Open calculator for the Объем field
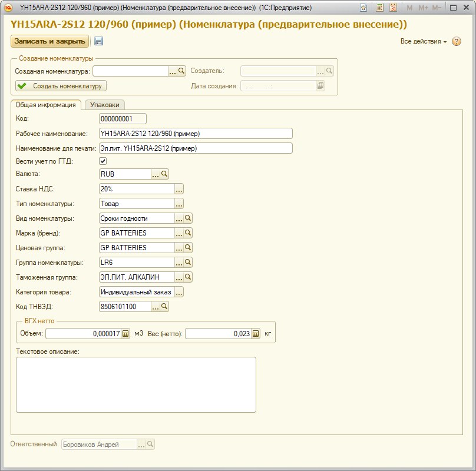The width and height of the screenshot is (476, 471). pyautogui.click(x=125, y=334)
